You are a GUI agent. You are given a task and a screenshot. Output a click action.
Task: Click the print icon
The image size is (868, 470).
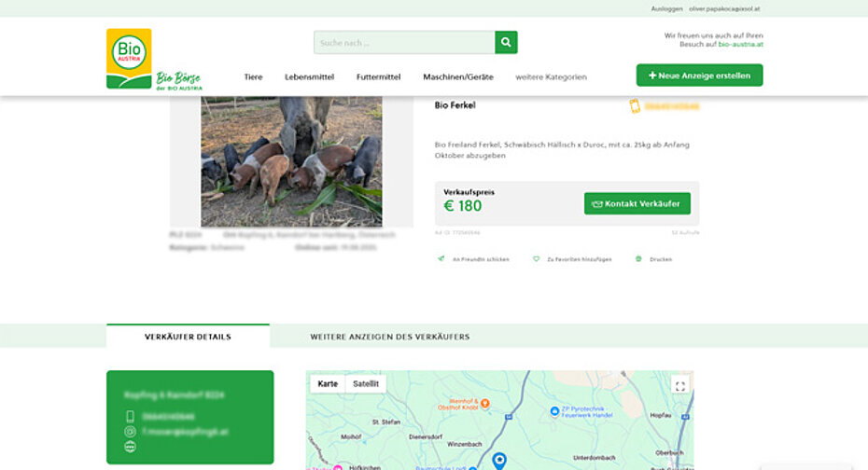click(x=638, y=259)
